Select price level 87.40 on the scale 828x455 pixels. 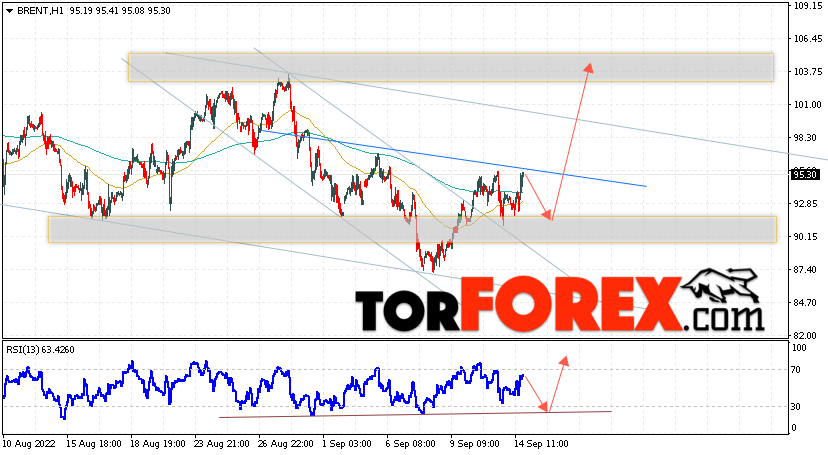click(x=806, y=270)
